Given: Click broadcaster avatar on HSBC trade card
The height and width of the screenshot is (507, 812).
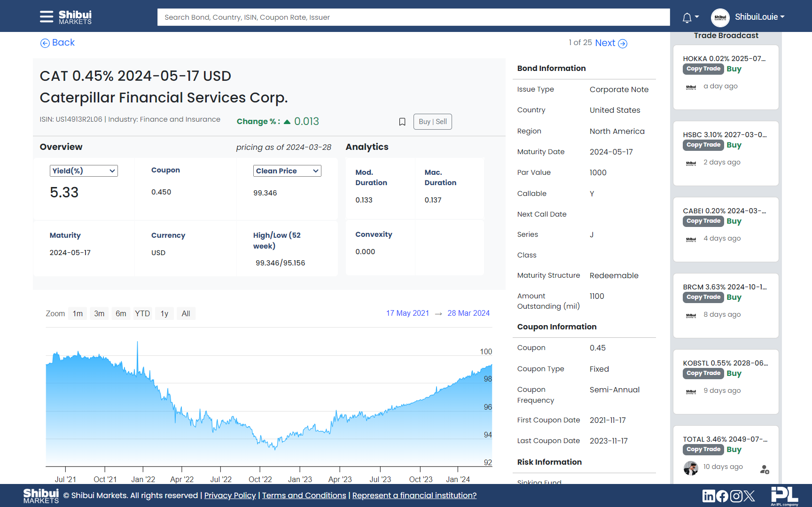Looking at the screenshot, I should point(691,163).
